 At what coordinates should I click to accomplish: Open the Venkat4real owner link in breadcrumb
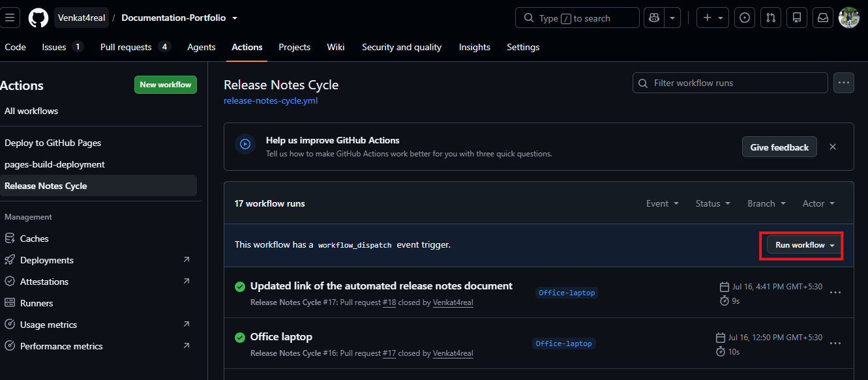click(x=82, y=18)
